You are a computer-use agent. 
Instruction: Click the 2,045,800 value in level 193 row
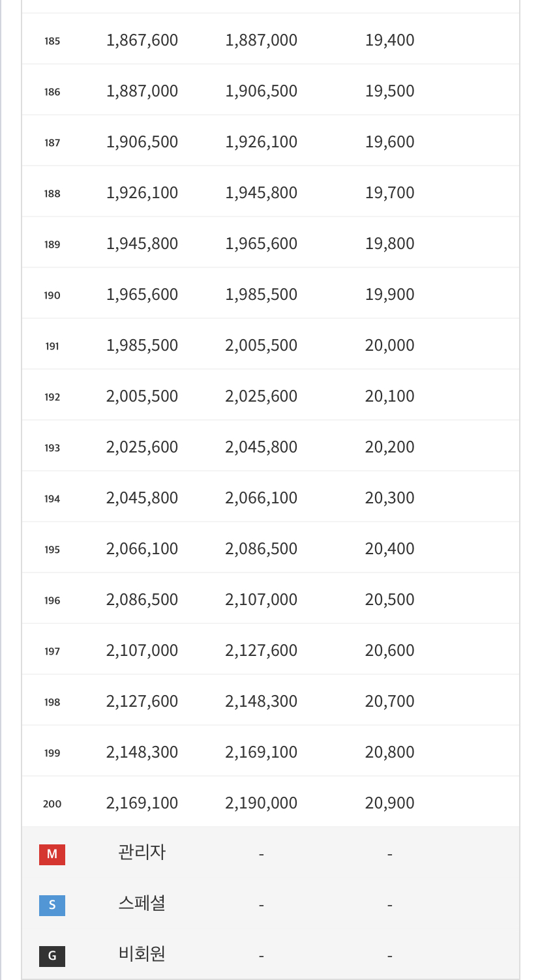coord(262,447)
